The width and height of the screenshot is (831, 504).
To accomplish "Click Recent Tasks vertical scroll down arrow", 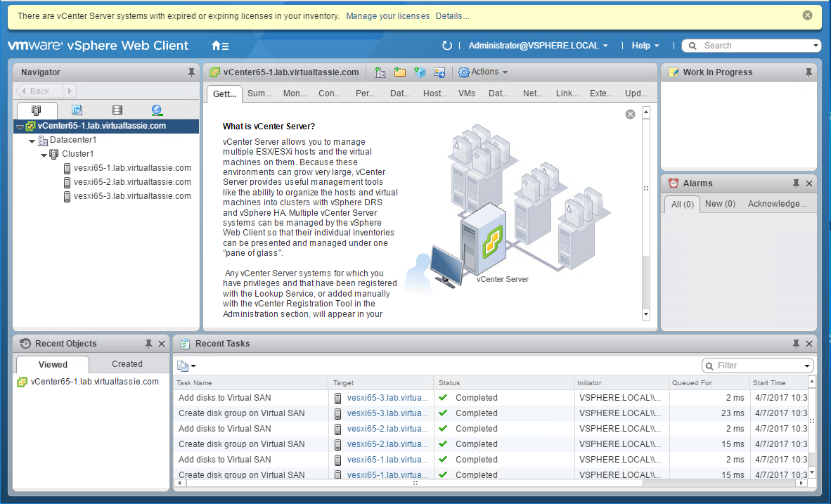I will pyautogui.click(x=811, y=472).
